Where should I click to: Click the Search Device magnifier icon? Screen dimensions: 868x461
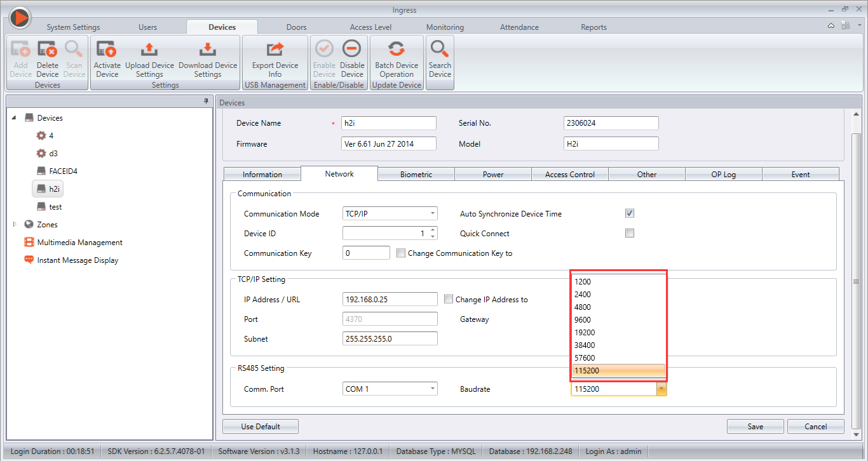(x=439, y=50)
